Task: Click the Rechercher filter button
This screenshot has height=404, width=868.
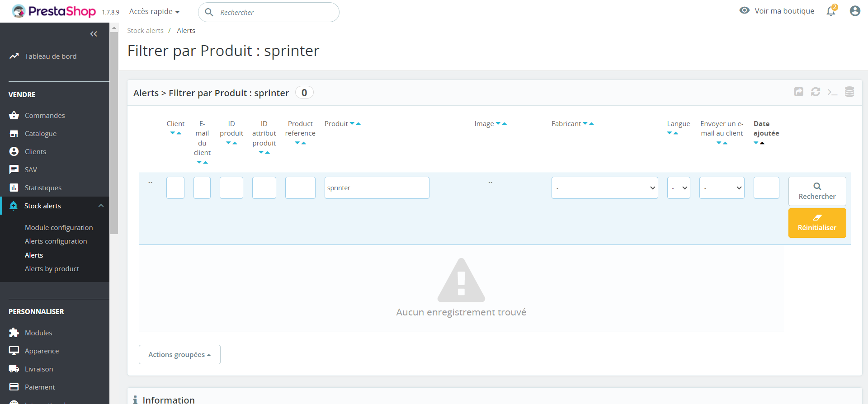Action: click(x=817, y=191)
